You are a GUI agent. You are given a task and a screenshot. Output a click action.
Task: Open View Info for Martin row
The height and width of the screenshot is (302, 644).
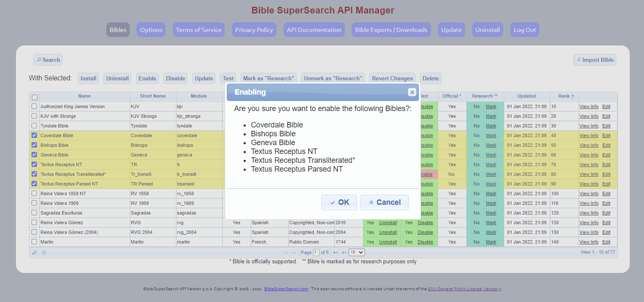click(589, 242)
